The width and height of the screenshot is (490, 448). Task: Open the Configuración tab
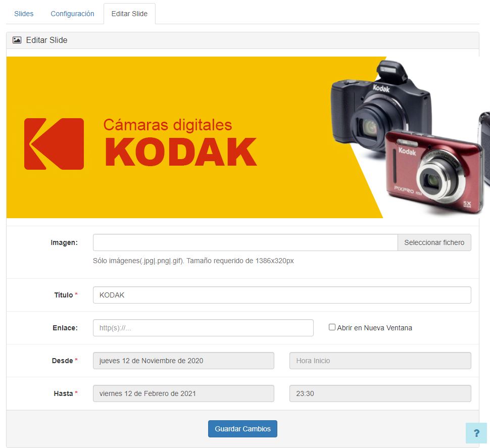point(72,14)
